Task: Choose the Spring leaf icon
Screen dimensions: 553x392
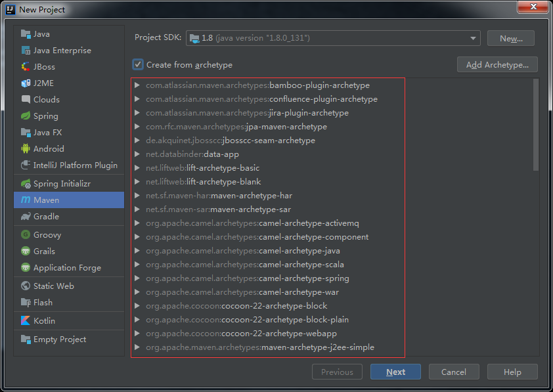Action: tap(26, 116)
